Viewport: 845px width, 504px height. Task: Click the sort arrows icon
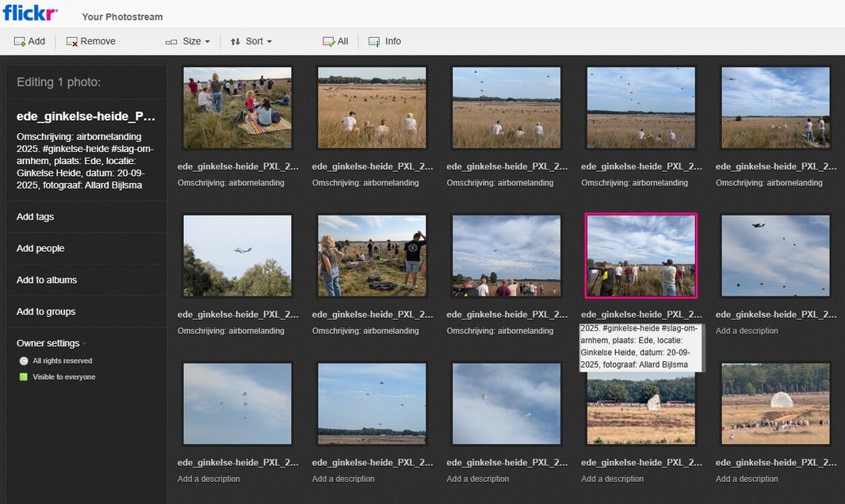(x=235, y=41)
